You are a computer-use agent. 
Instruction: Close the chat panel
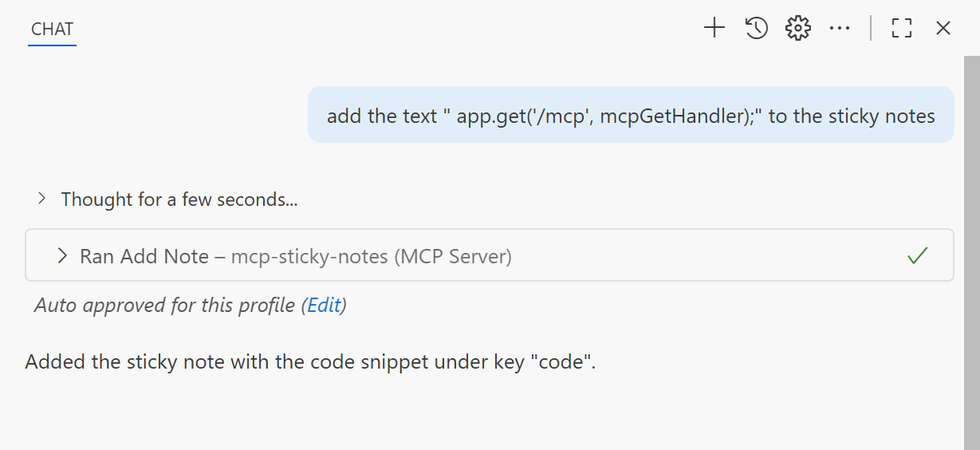pos(943,29)
